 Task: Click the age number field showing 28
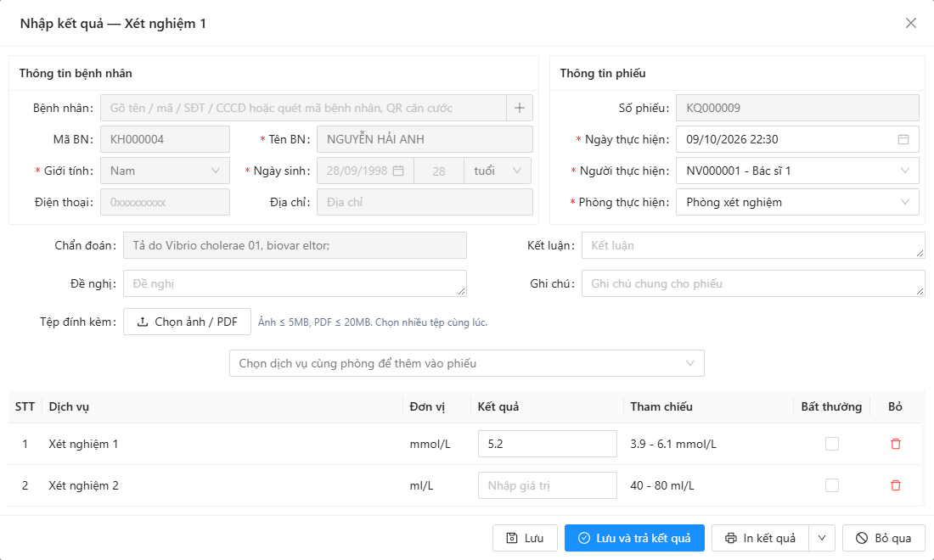click(439, 171)
